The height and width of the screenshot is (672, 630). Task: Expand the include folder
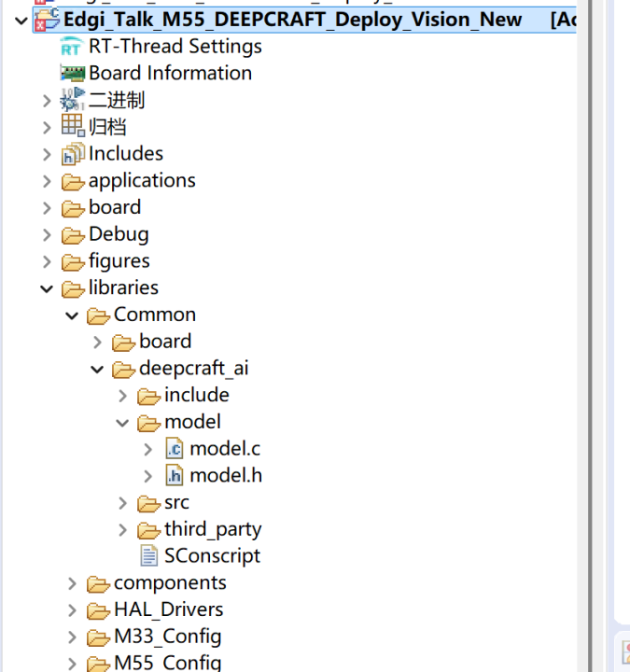click(x=123, y=397)
